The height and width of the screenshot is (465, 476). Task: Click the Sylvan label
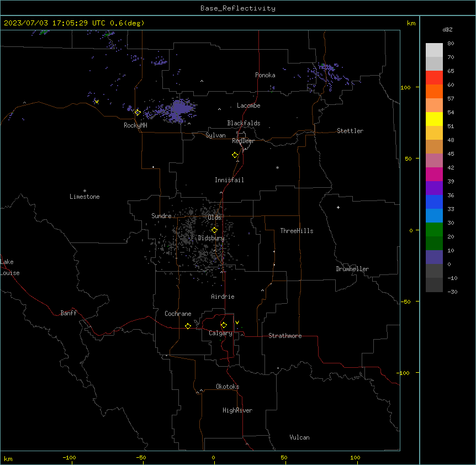(215, 135)
